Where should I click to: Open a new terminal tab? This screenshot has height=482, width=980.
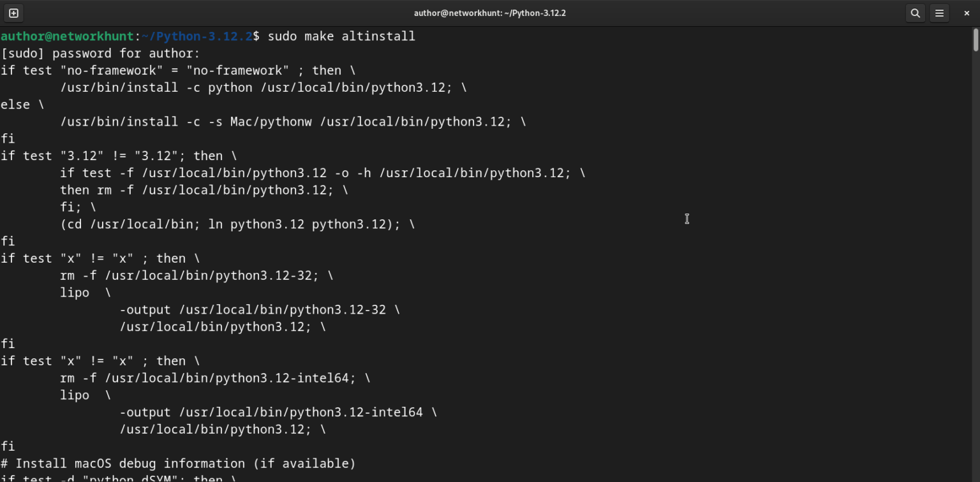pyautogui.click(x=13, y=13)
